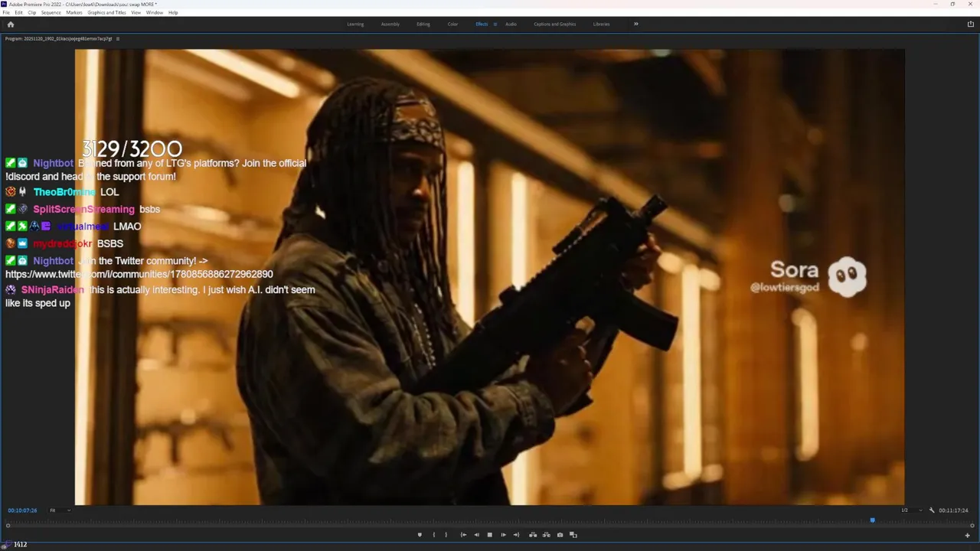Click the Extract icon

point(546,535)
